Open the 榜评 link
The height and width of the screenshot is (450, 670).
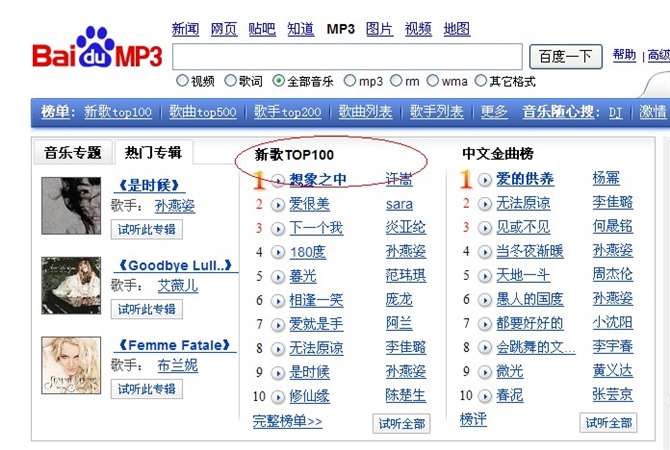(473, 419)
